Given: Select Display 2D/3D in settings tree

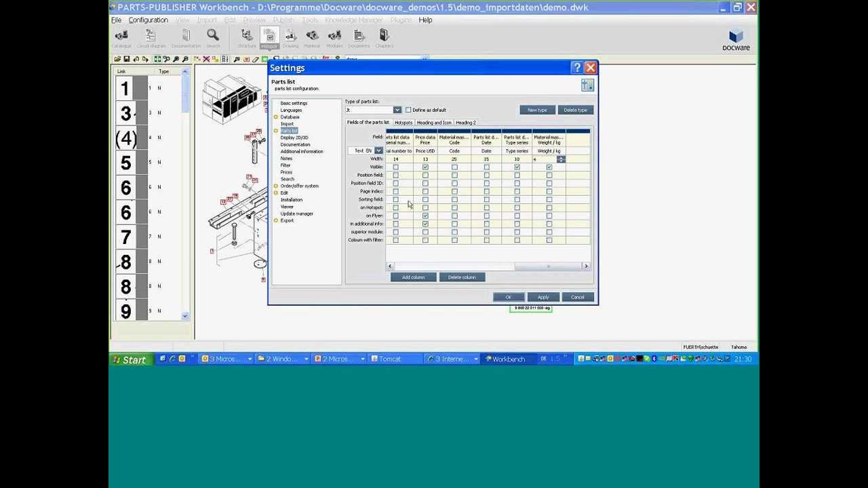Looking at the screenshot, I should coord(294,138).
